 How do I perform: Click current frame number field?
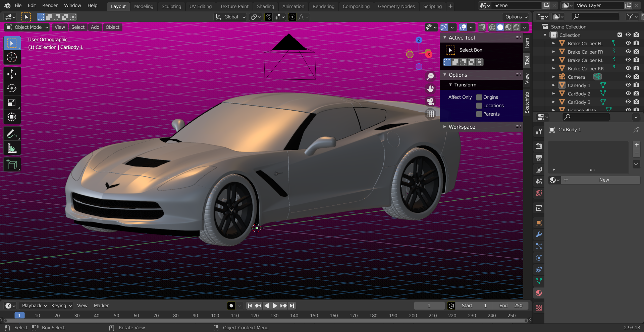[429, 306]
